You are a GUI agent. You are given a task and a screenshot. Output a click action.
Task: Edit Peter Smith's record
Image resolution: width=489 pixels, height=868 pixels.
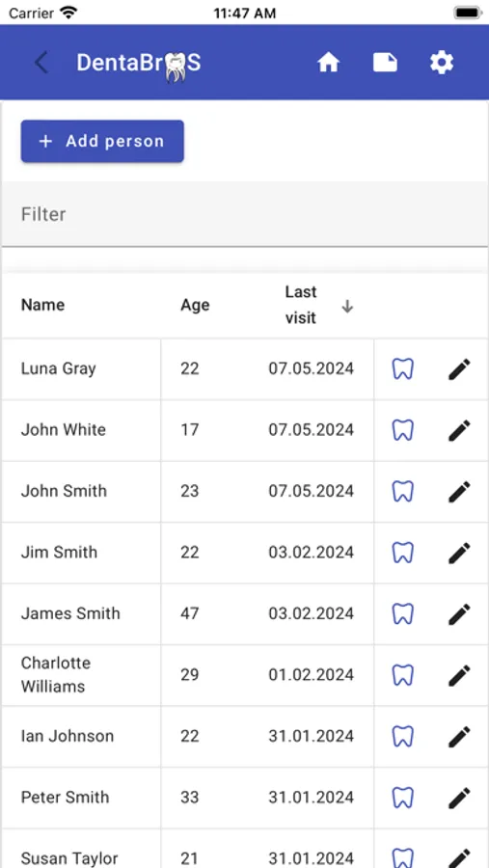(459, 799)
